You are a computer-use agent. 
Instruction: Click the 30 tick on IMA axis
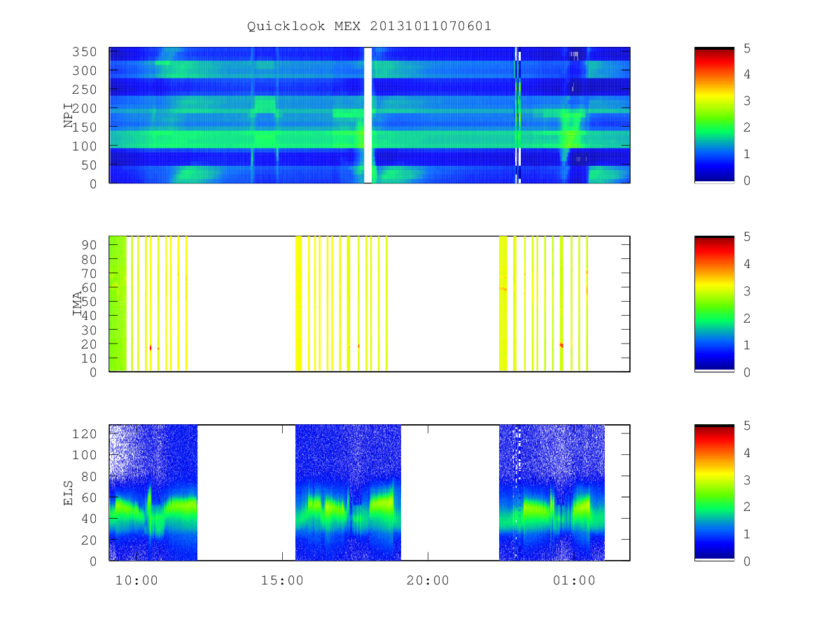(x=89, y=330)
